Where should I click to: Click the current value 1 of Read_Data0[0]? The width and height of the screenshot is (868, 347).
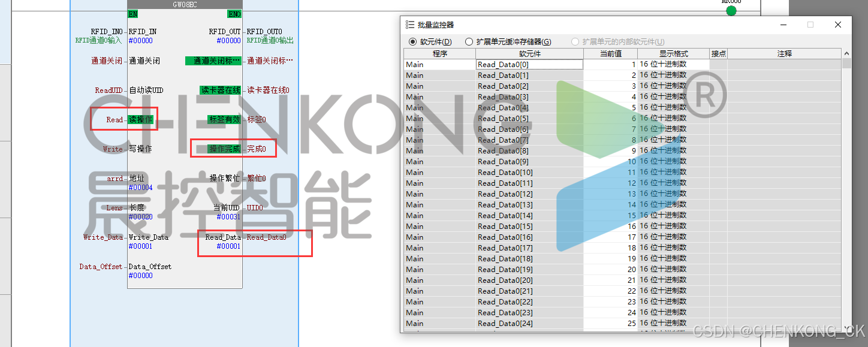point(610,64)
